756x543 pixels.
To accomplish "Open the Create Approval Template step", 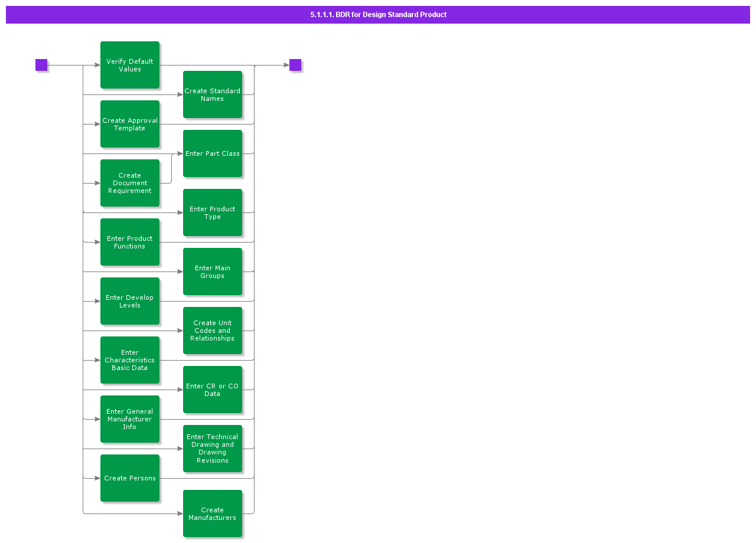I will coord(130,124).
